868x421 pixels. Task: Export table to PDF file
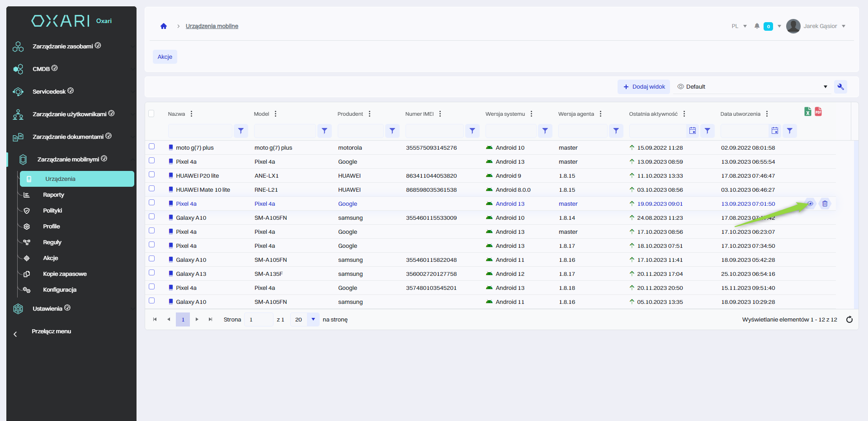pos(818,112)
